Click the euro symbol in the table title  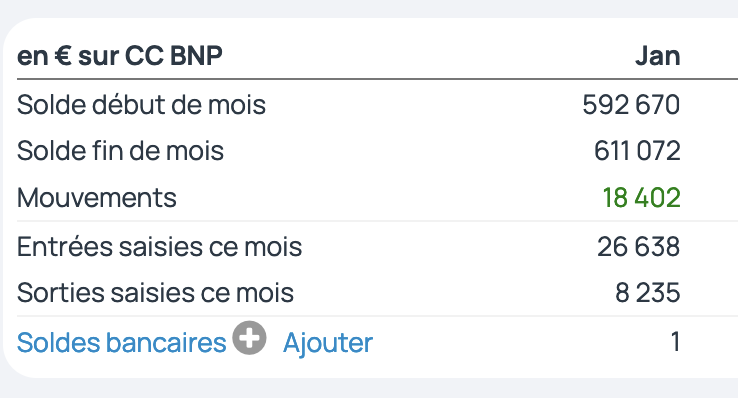[x=63, y=56]
